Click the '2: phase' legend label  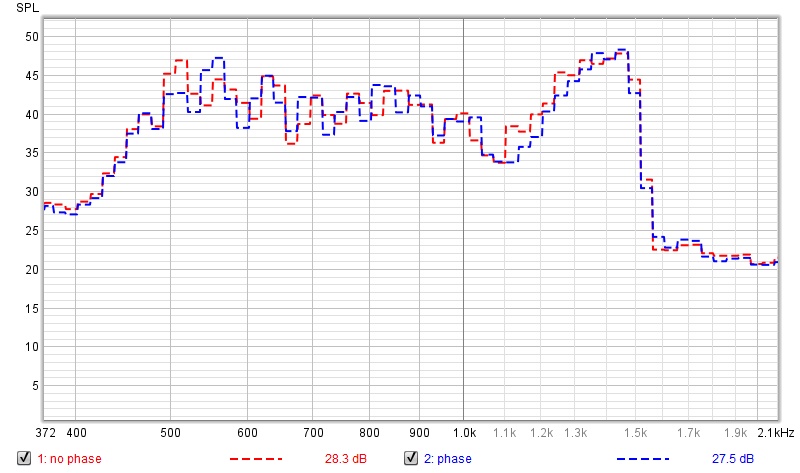point(447,459)
